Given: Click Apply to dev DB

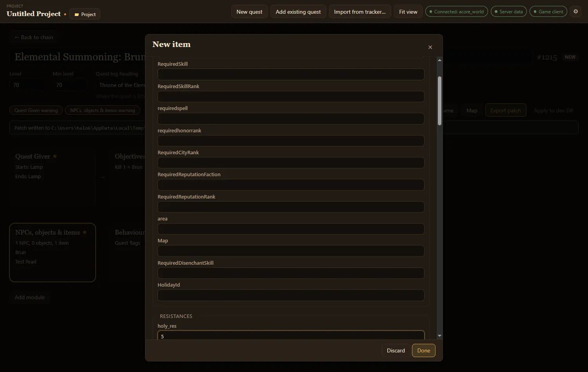Looking at the screenshot, I should pyautogui.click(x=554, y=110).
